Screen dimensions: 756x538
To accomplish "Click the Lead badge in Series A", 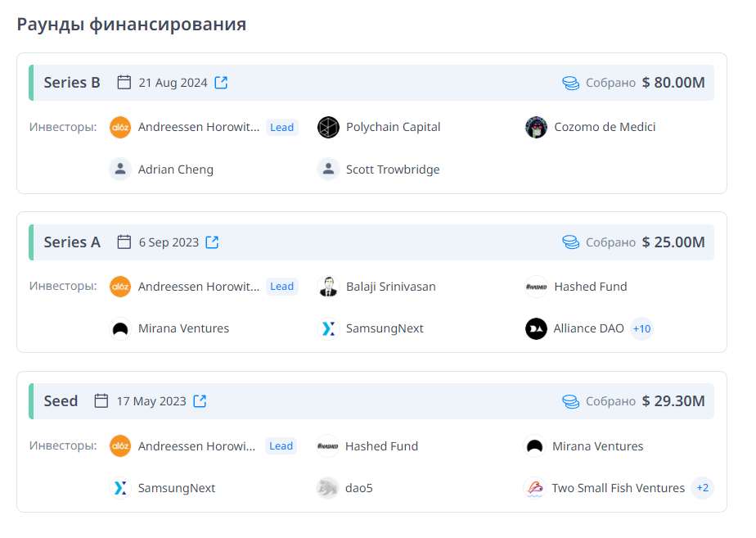I will tap(282, 287).
